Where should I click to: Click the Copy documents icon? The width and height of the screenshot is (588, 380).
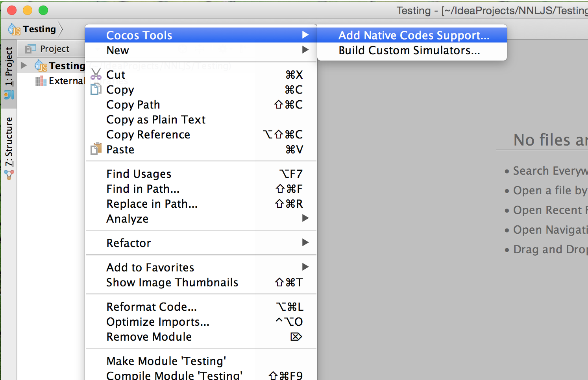(96, 89)
